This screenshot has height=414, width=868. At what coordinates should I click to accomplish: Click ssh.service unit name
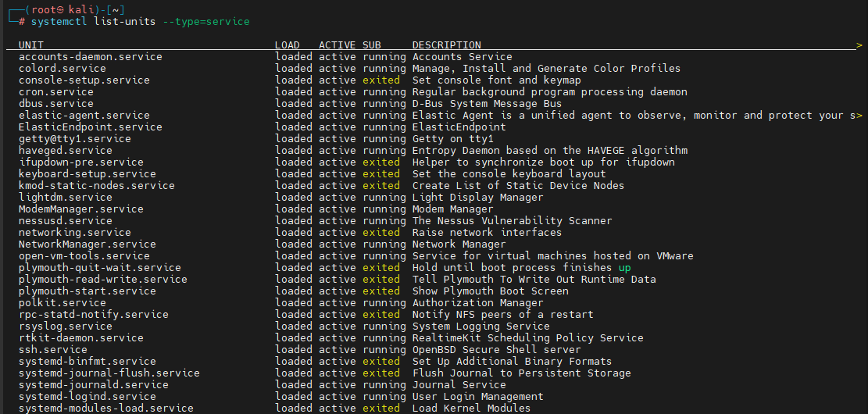53,350
